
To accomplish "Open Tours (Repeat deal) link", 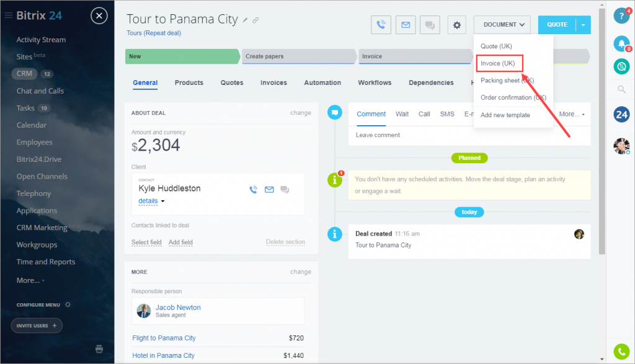I will click(x=154, y=33).
